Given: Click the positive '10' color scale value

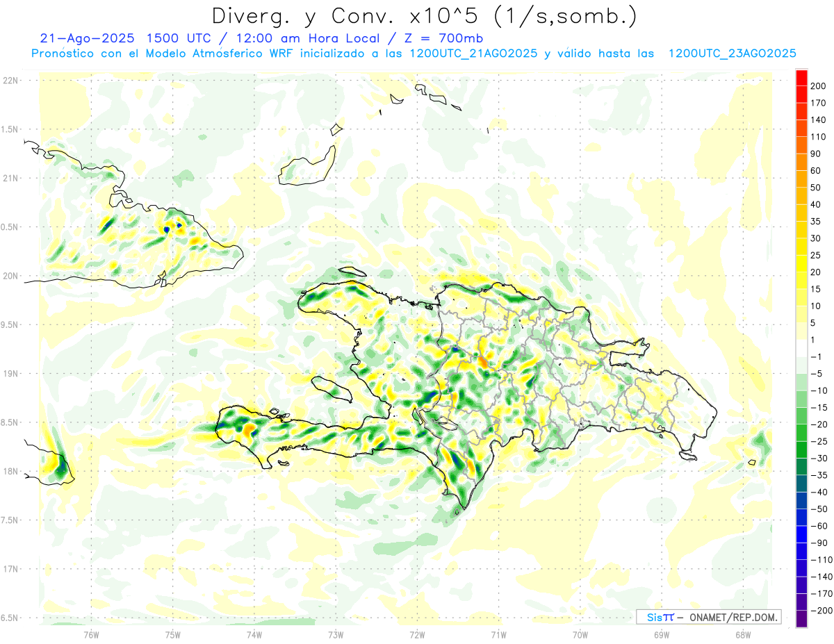Looking at the screenshot, I should pos(816,306).
